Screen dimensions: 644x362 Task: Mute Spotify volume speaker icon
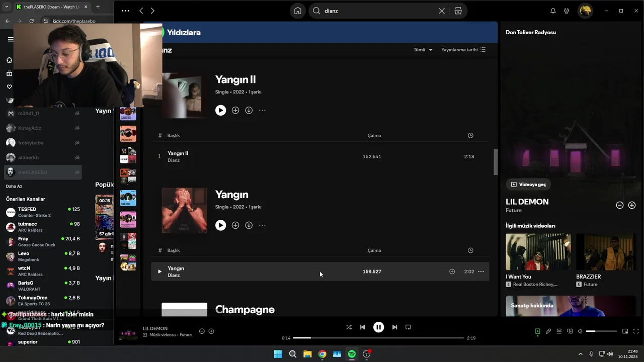(580, 331)
